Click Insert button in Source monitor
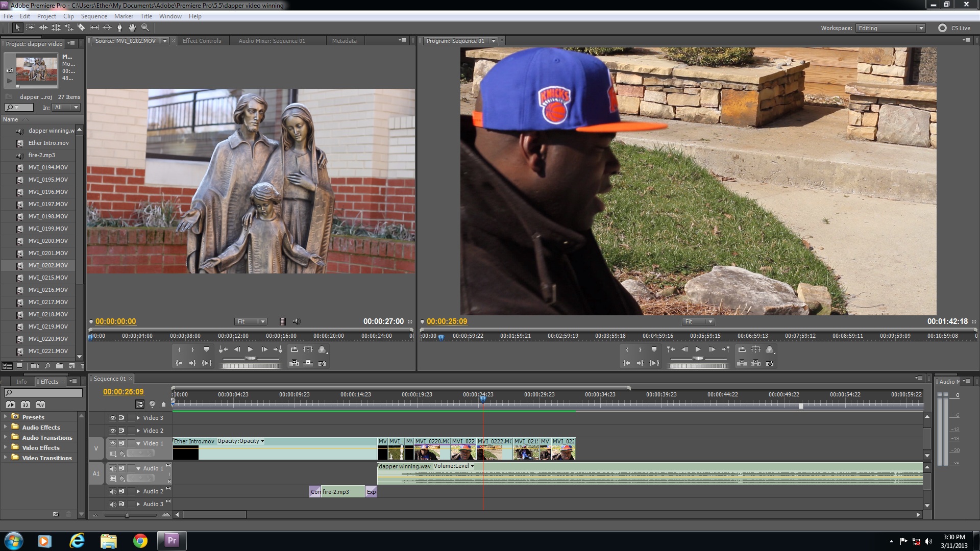The image size is (980, 551). pos(295,363)
